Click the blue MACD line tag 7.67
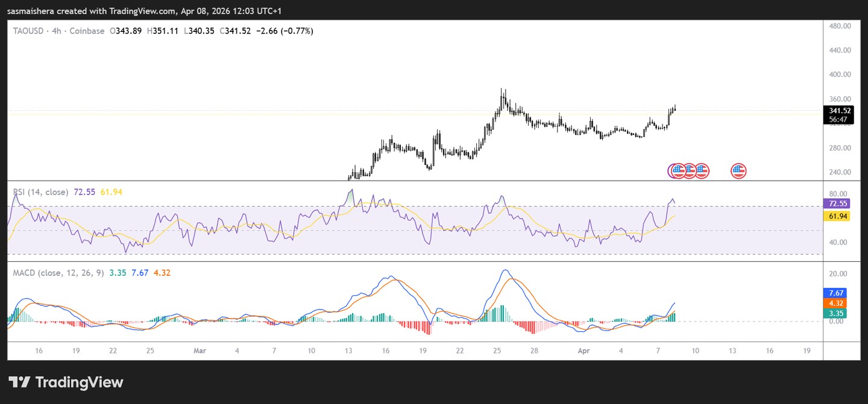Viewport: 868px width, 404px height. click(835, 293)
